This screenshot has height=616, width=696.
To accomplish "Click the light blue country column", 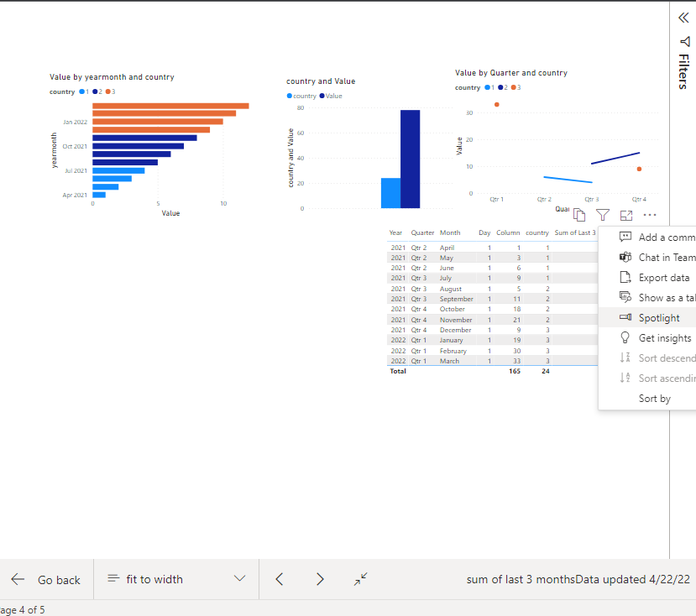I will [390, 193].
